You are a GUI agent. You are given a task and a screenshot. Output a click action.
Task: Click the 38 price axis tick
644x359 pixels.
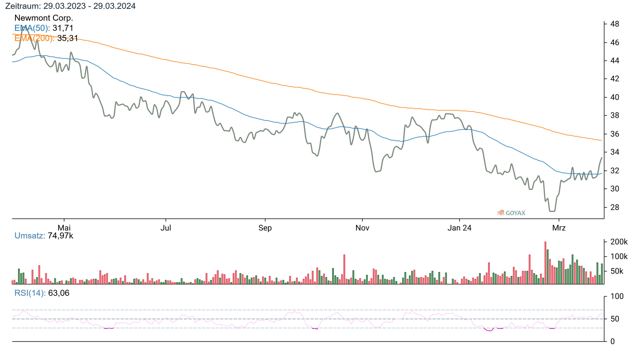point(615,115)
